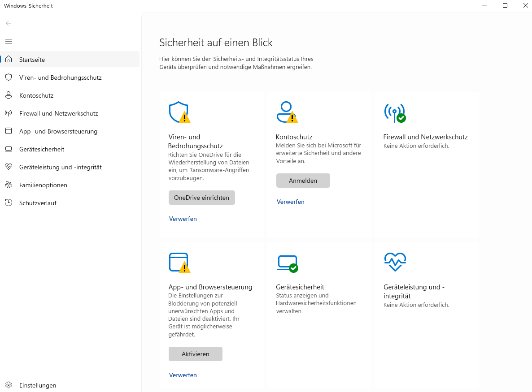Open Familienoptionen in the sidebar
Viewport: 532px width, 392px height.
[x=43, y=185]
